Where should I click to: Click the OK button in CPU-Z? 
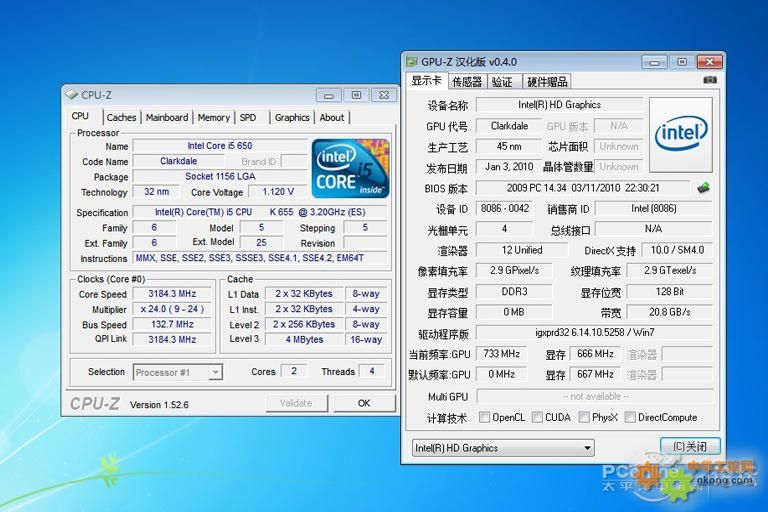coord(364,403)
